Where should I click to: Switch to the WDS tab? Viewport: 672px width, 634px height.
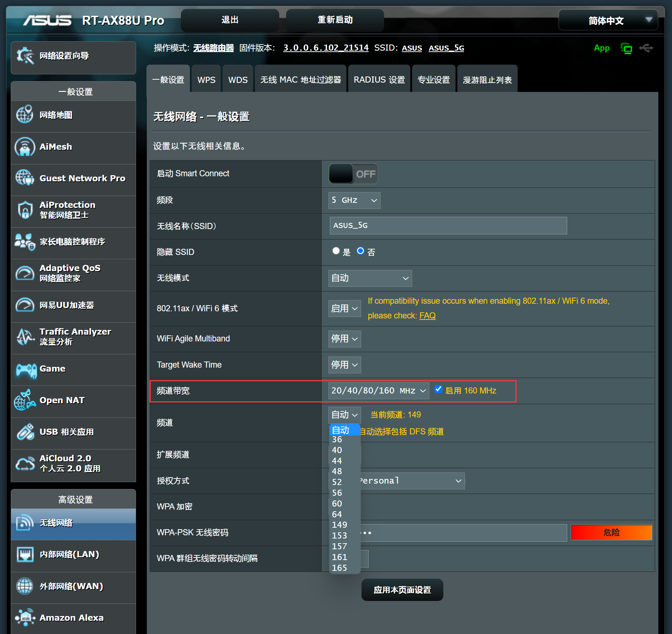point(238,79)
